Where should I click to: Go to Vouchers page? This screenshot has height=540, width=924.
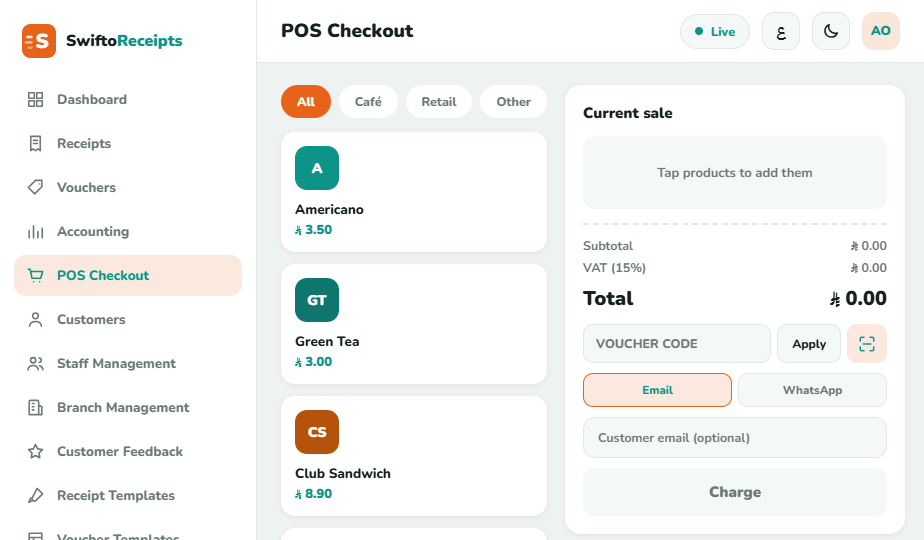pos(128,187)
